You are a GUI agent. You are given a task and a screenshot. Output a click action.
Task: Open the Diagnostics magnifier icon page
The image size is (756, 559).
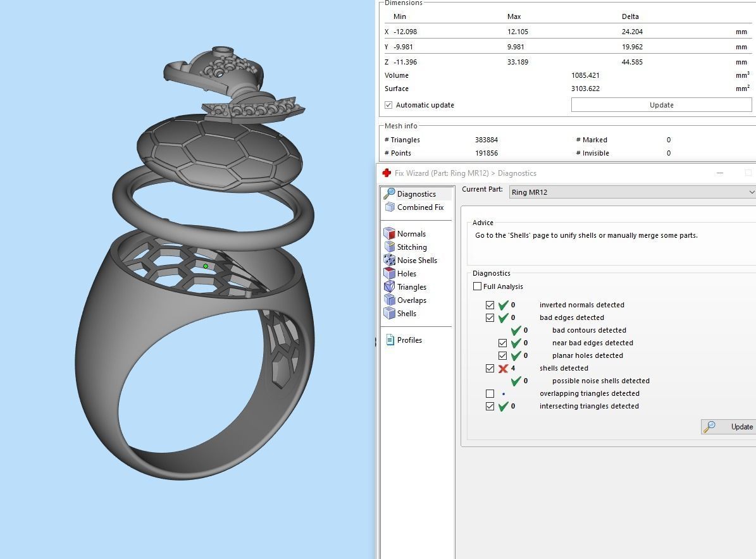(389, 193)
